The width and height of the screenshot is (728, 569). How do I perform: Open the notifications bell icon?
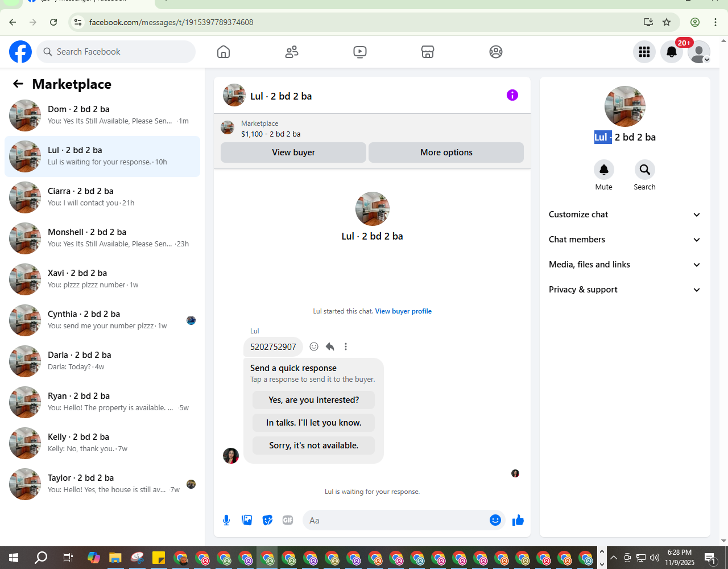click(x=672, y=52)
